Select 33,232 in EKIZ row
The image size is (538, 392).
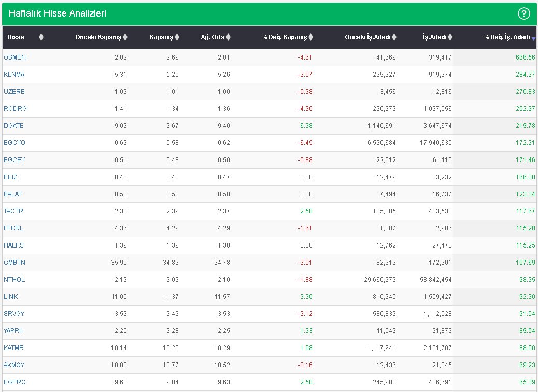click(442, 177)
